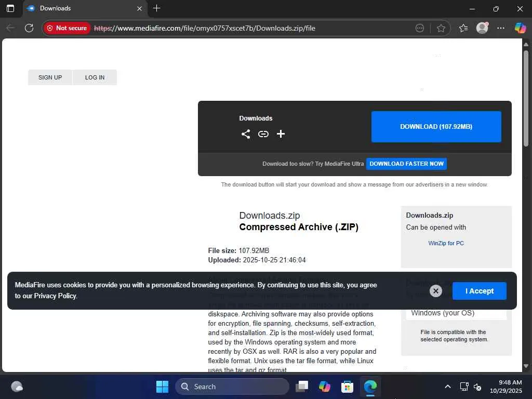The image size is (532, 399).
Task: Click the File size 107.92MB text
Action: tap(238, 250)
